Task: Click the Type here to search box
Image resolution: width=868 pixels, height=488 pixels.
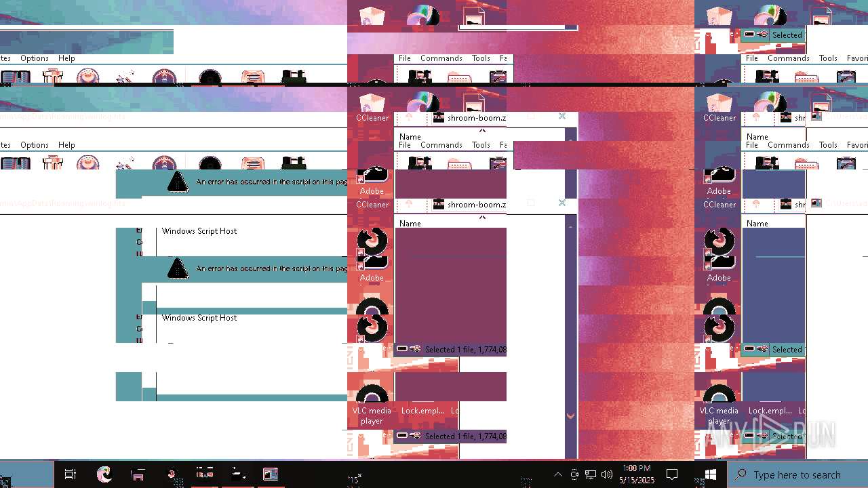Action: point(797,474)
